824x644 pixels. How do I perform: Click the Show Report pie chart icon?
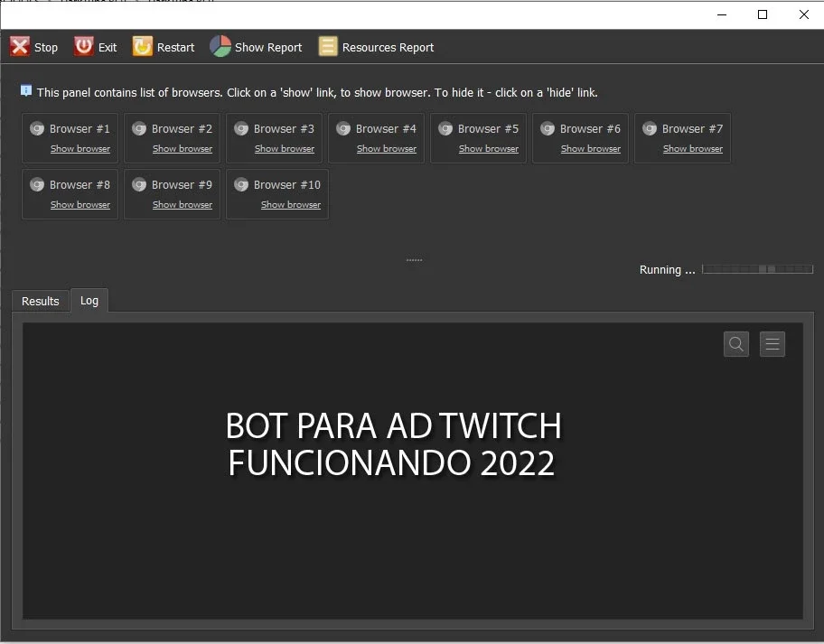pos(220,47)
